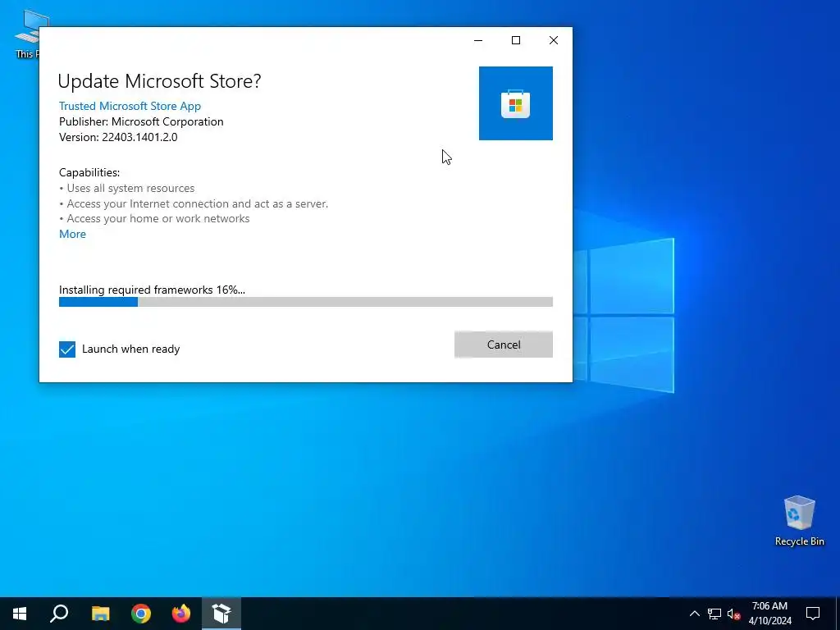
Task: Close the Update Microsoft Store dialog
Action: coord(554,40)
